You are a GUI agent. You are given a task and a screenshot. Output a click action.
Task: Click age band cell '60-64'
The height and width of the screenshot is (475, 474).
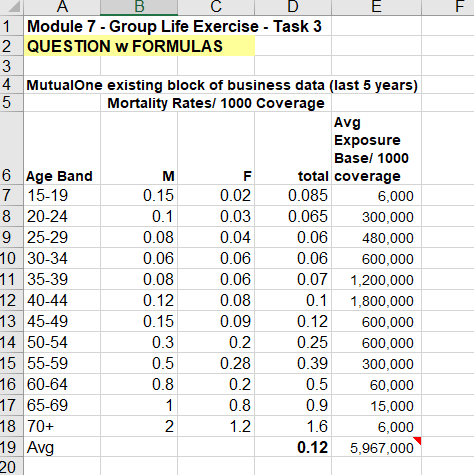coord(62,384)
